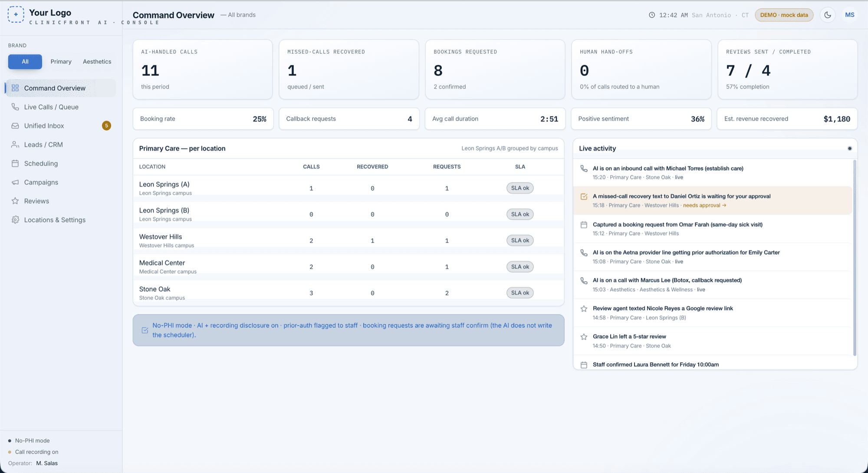Select the Primary brand filter
Viewport: 868px width, 473px height.
tap(61, 62)
